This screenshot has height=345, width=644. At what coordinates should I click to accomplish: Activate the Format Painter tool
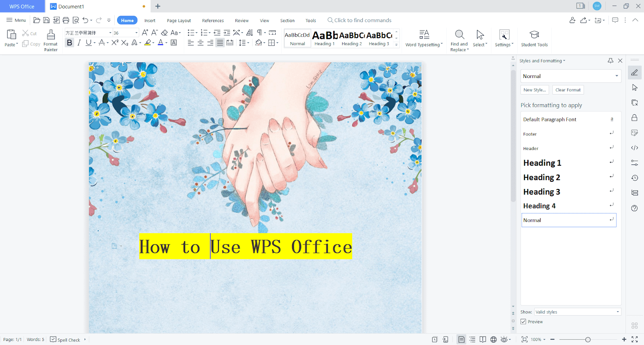coord(51,40)
